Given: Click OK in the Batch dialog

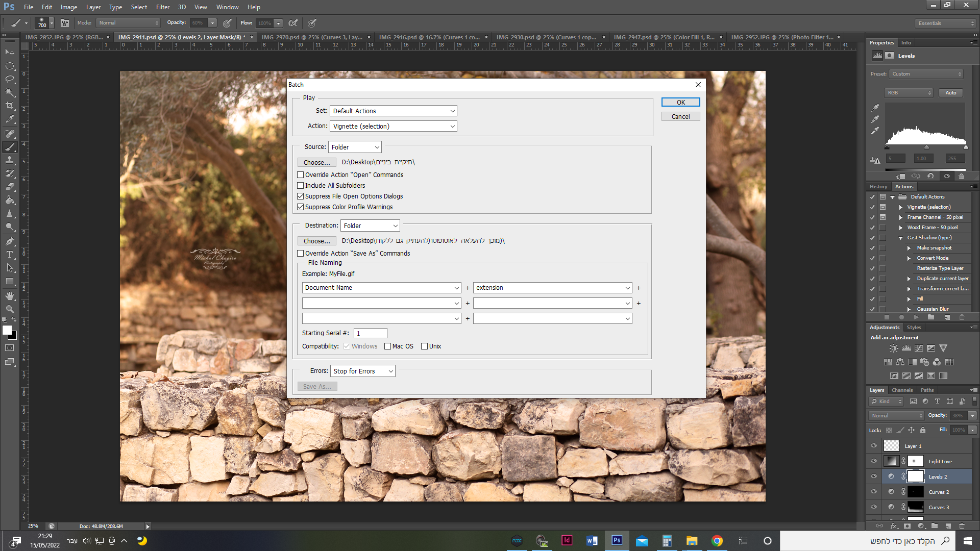Looking at the screenshot, I should [x=680, y=103].
